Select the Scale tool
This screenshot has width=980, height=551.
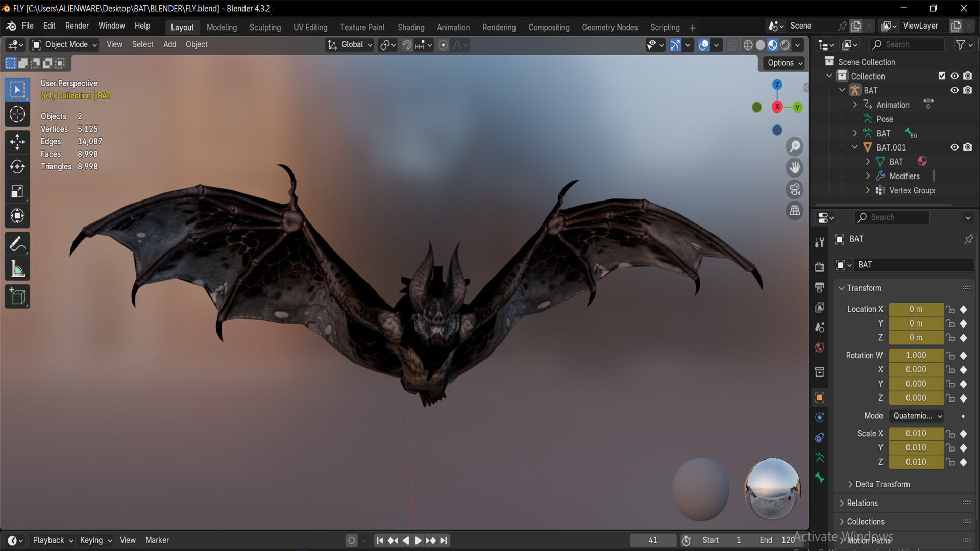[17, 191]
